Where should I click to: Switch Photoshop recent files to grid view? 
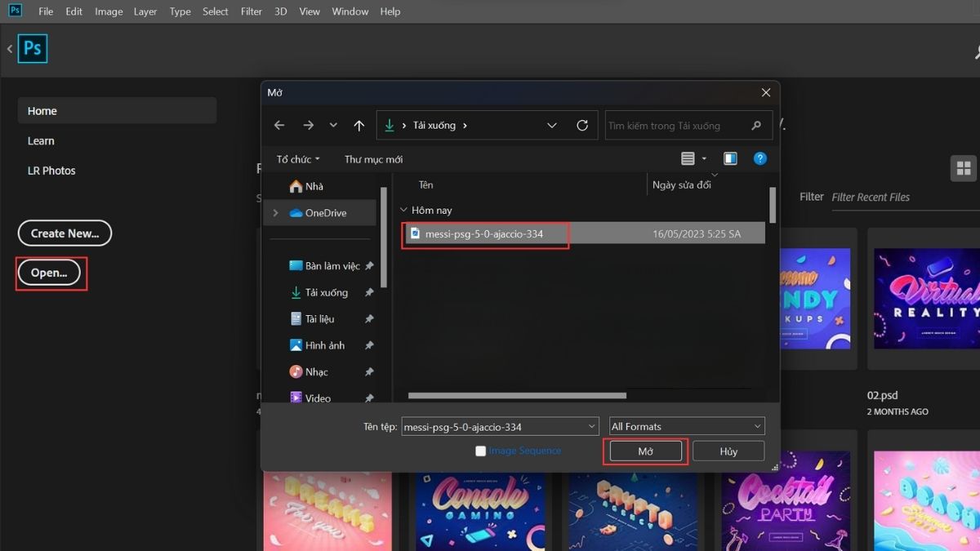click(x=964, y=168)
